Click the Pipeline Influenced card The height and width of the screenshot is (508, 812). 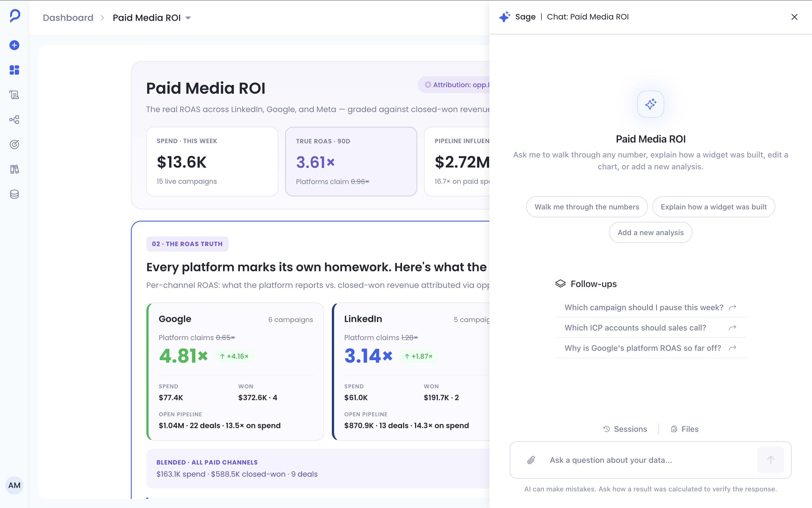[x=457, y=162]
